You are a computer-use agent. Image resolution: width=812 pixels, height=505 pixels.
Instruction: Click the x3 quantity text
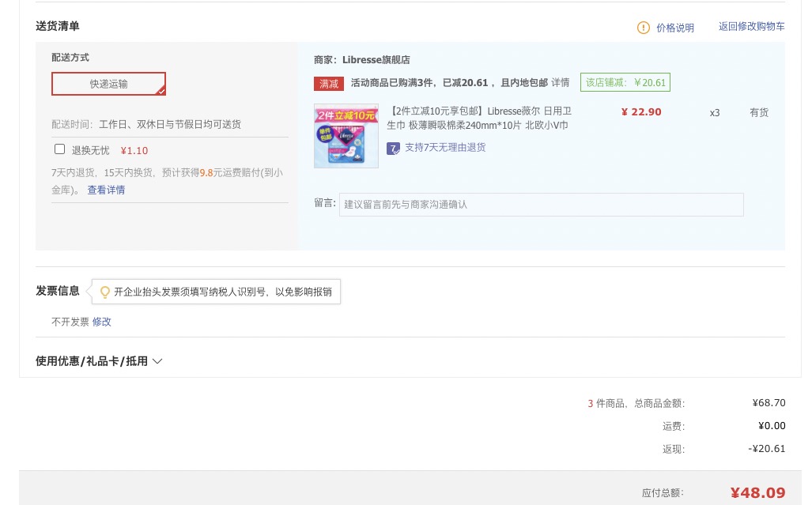715,112
